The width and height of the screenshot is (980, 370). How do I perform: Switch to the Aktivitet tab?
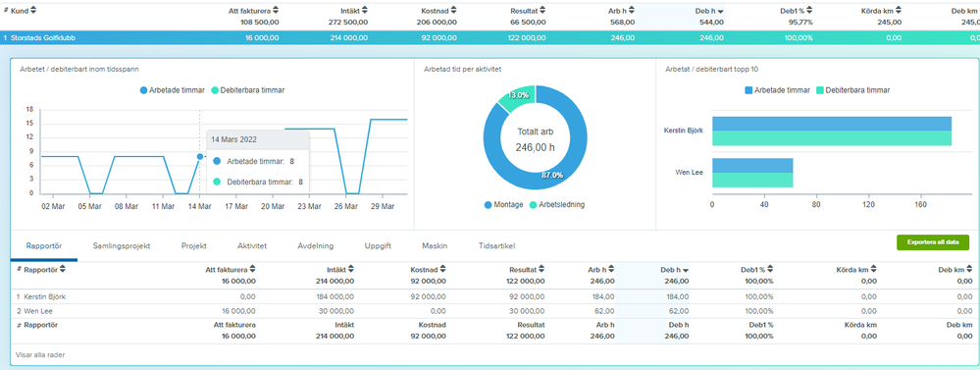[252, 245]
